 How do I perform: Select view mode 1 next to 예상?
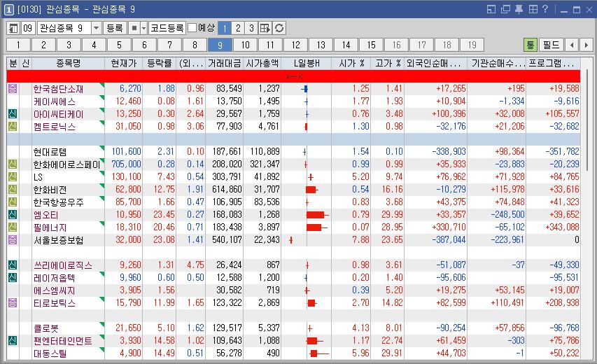click(x=225, y=28)
